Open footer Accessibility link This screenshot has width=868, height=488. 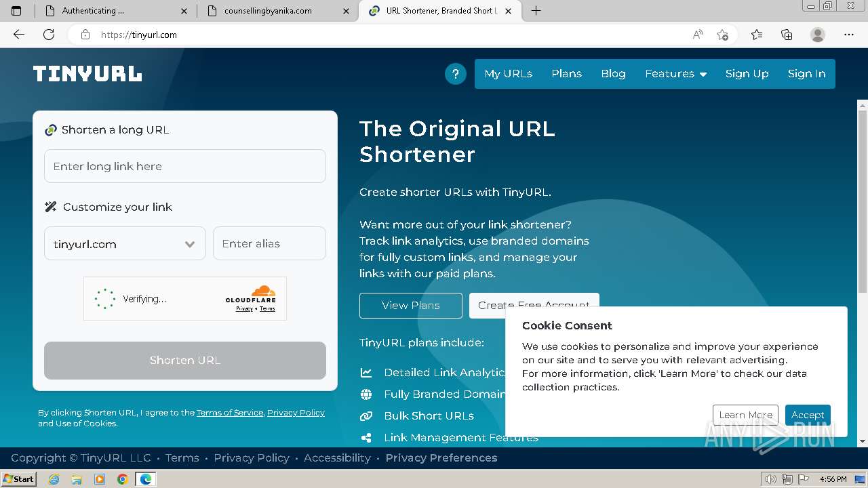[337, 458]
